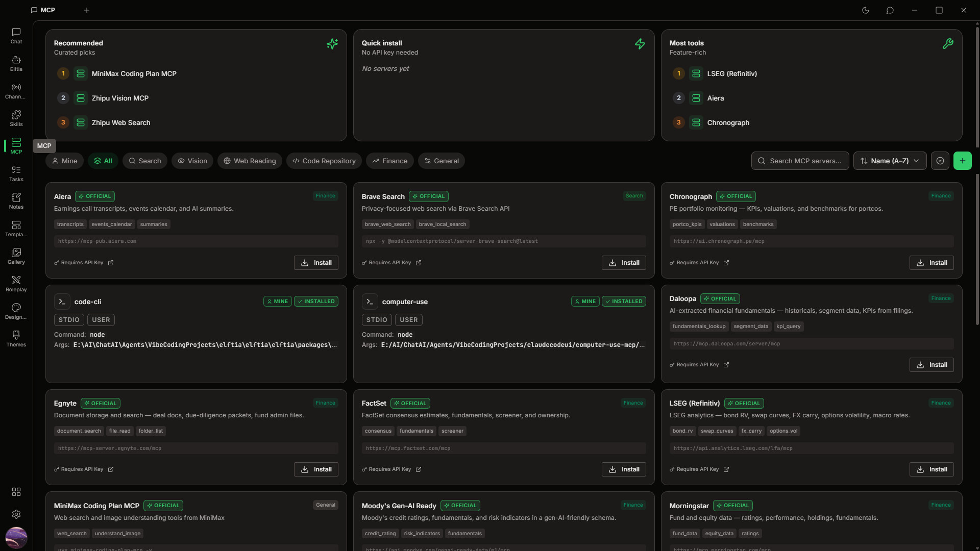Click the computer-use terminal icon

click(370, 302)
